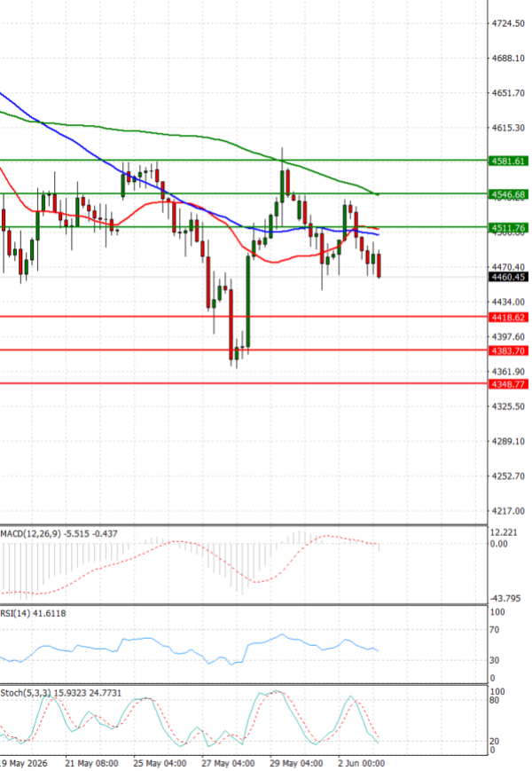The image size is (532, 771).
Task: Click the 29 May 04:00 time label
Action: pos(296,763)
